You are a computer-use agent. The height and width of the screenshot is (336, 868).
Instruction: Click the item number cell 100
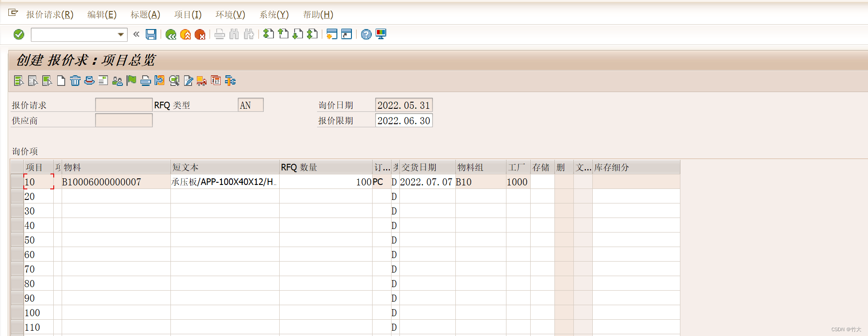click(39, 312)
